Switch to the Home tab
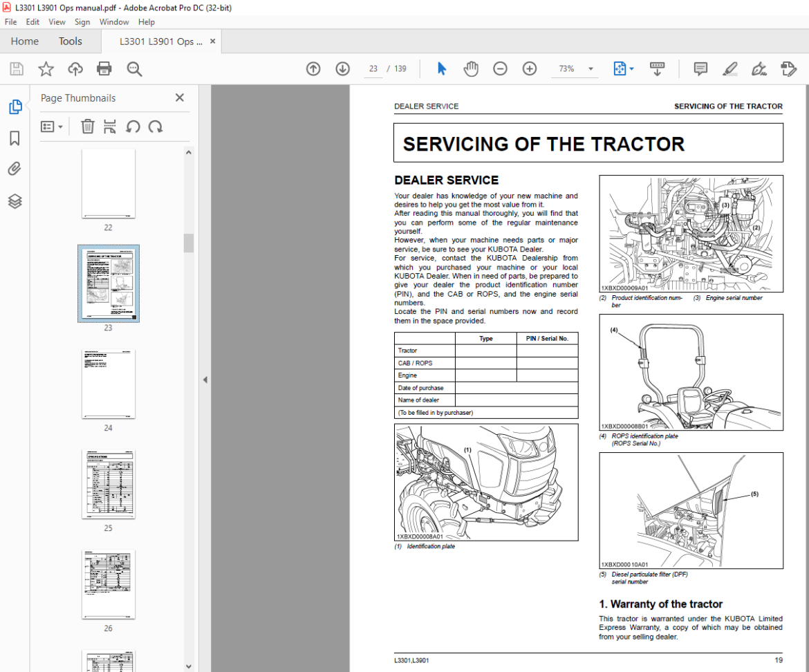The width and height of the screenshot is (809, 672). point(25,41)
